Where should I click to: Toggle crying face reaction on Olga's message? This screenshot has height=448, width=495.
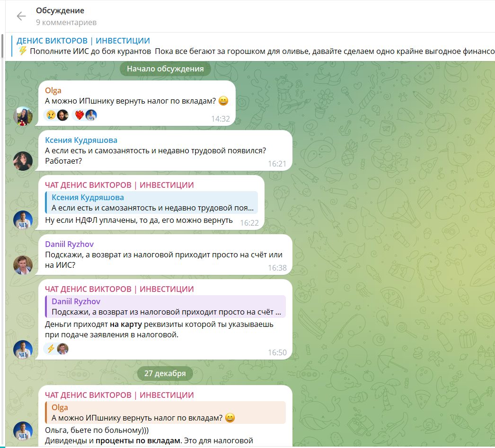point(56,115)
